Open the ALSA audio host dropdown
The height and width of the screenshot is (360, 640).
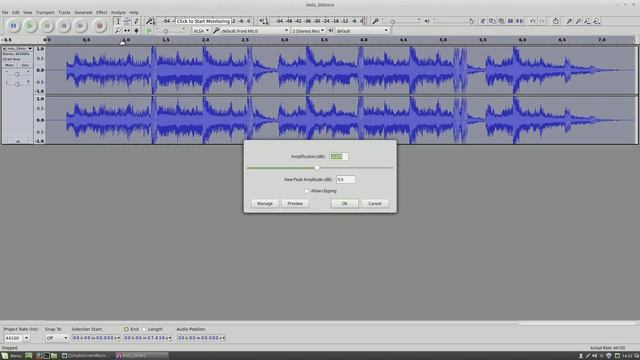pos(201,31)
